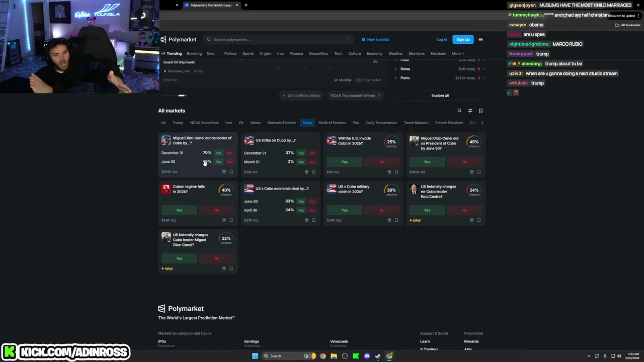The image size is (644, 362).
Task: Open the Rewards link in footer
Action: (x=471, y=341)
